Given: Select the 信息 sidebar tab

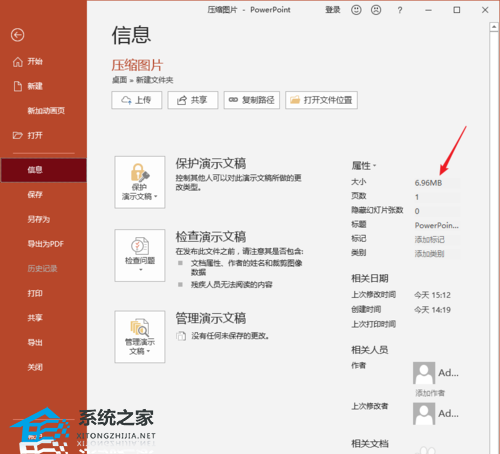Looking at the screenshot, I should tap(43, 170).
